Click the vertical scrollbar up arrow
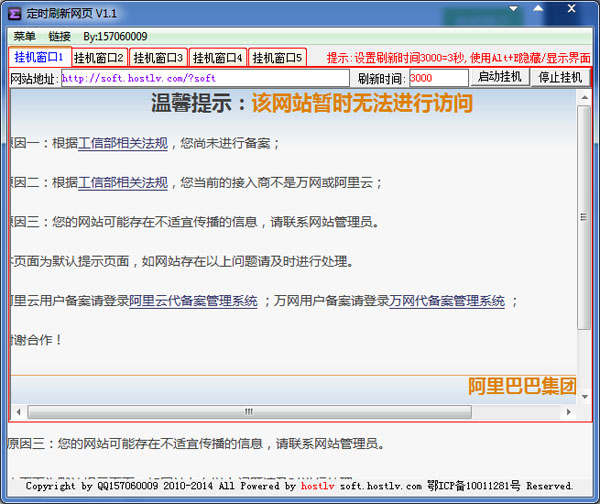600x504 pixels. coord(583,97)
